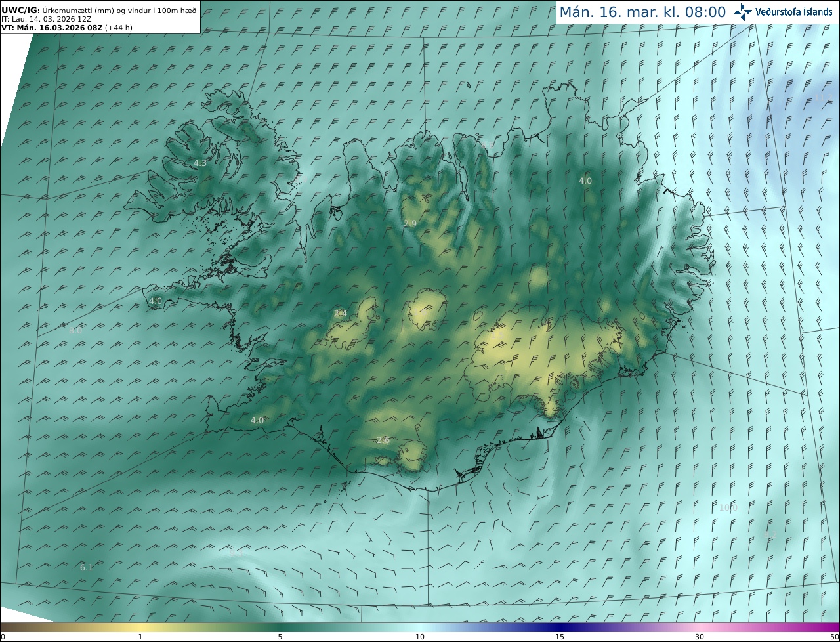
Task: Click the Veðurstofa Íslands logo icon
Action: point(743,12)
